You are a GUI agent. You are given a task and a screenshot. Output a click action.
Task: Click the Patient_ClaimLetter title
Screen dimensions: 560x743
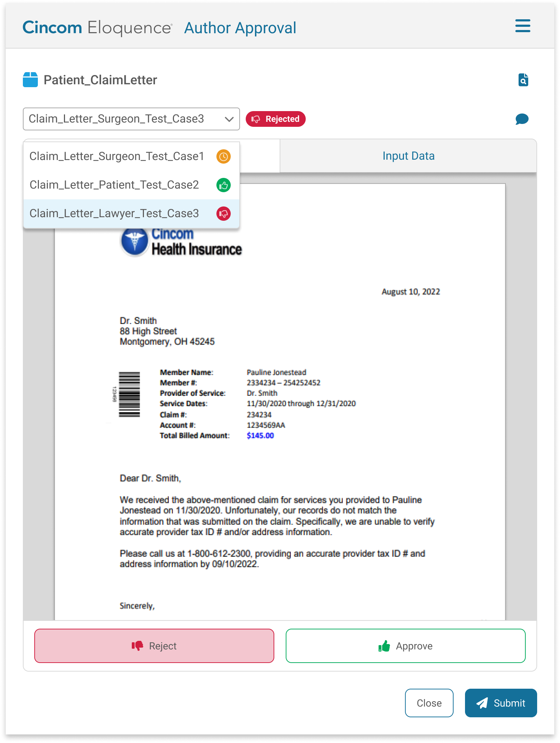point(100,80)
